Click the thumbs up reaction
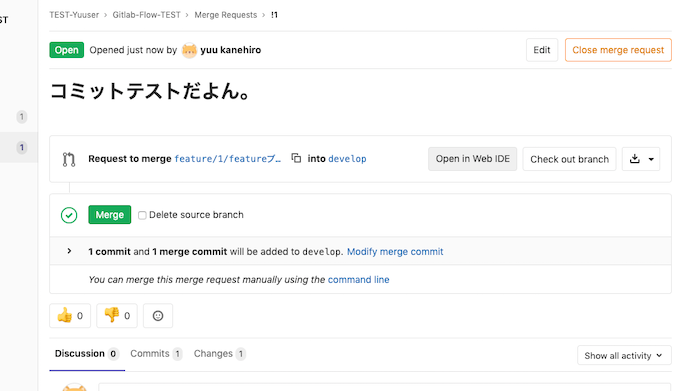Screen dimensions: 680x391 pyautogui.click(x=70, y=316)
